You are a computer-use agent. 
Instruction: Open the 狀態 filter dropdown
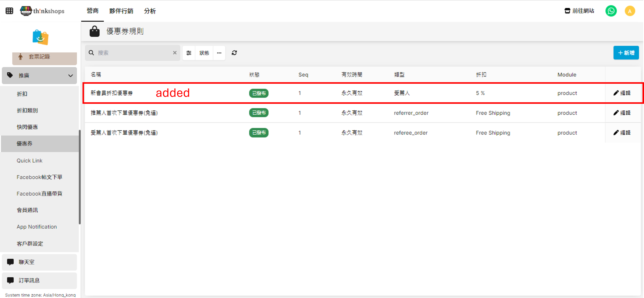click(x=204, y=53)
